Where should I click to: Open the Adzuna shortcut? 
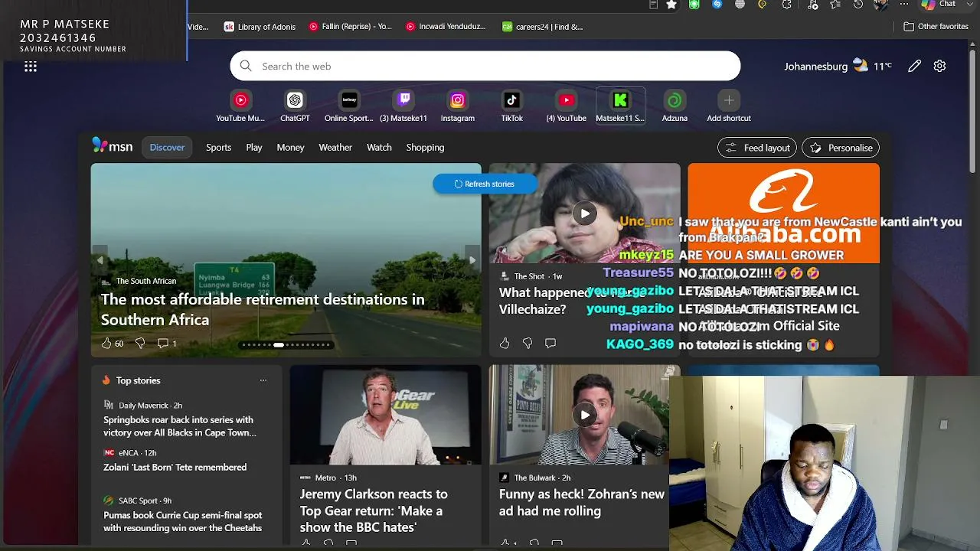[x=675, y=106]
